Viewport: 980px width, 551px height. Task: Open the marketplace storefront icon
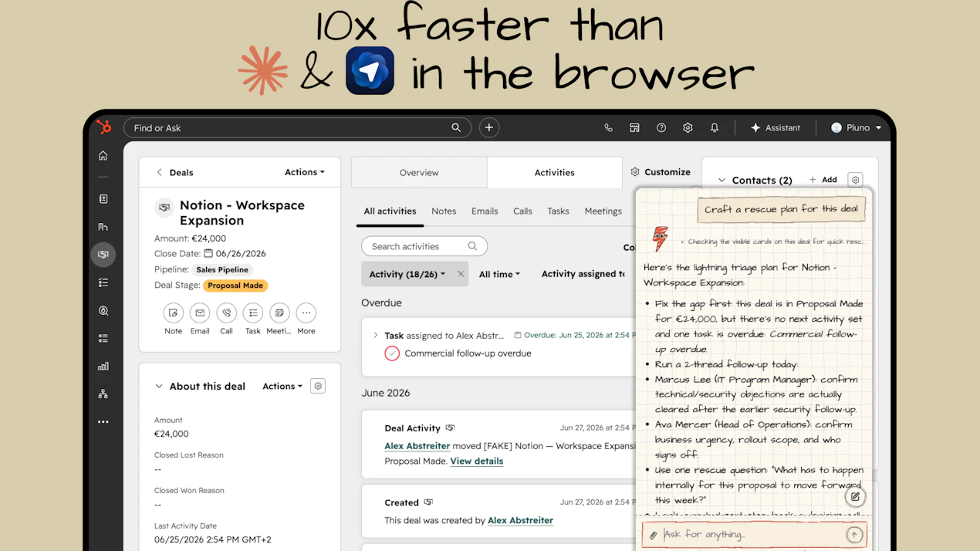point(634,128)
